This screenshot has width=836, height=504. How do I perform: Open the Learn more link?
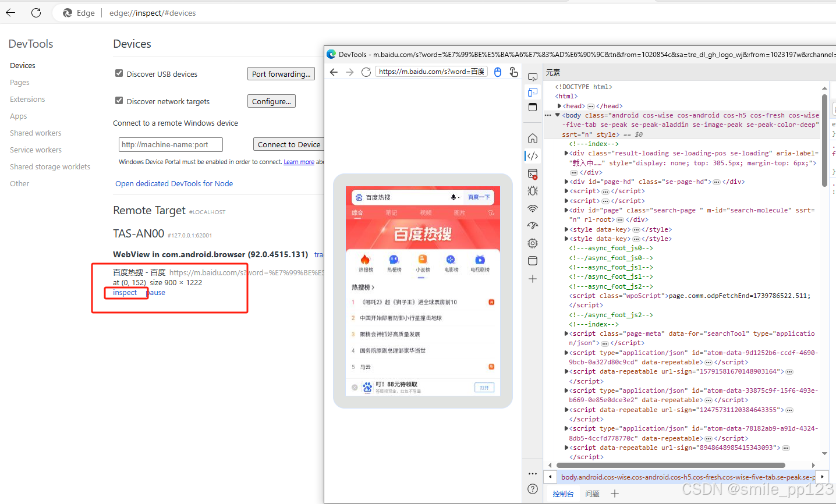click(299, 162)
